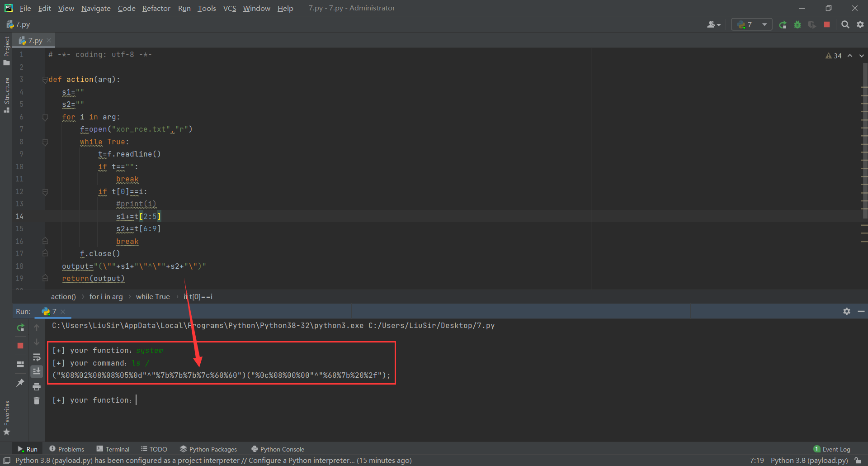The width and height of the screenshot is (868, 466).
Task: Open the Window menu
Action: (256, 8)
